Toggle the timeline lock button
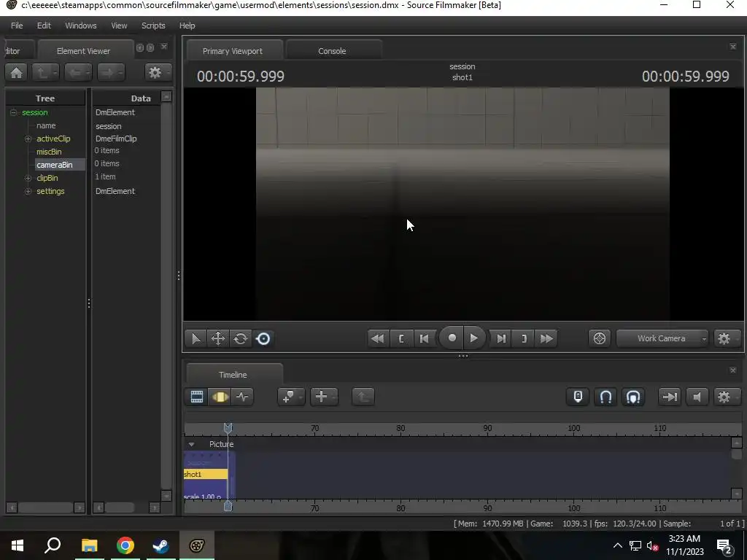 [578, 397]
